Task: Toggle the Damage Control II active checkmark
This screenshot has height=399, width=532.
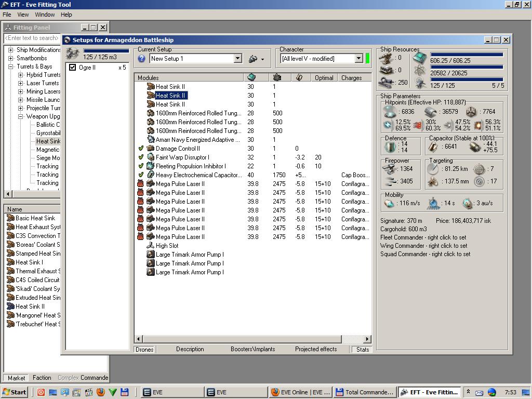Action: [x=141, y=148]
